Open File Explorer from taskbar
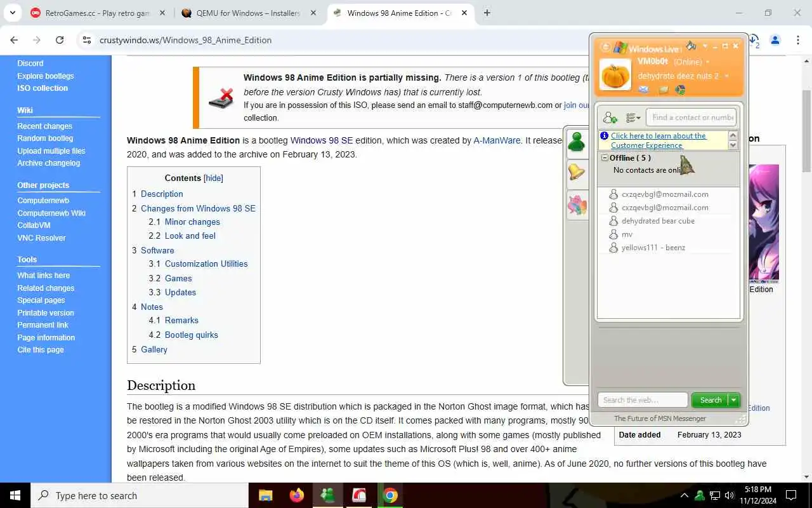This screenshot has width=812, height=508. (265, 495)
